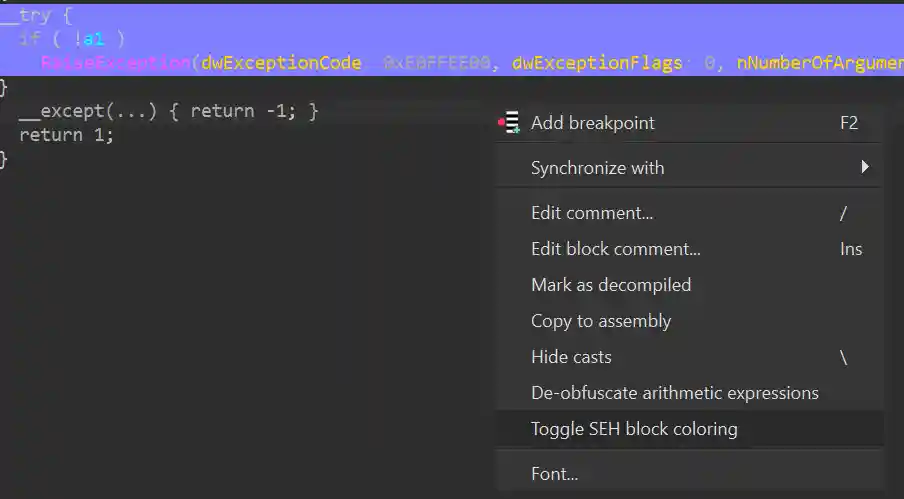Choose Copy to assembly
The image size is (904, 499).
600,321
